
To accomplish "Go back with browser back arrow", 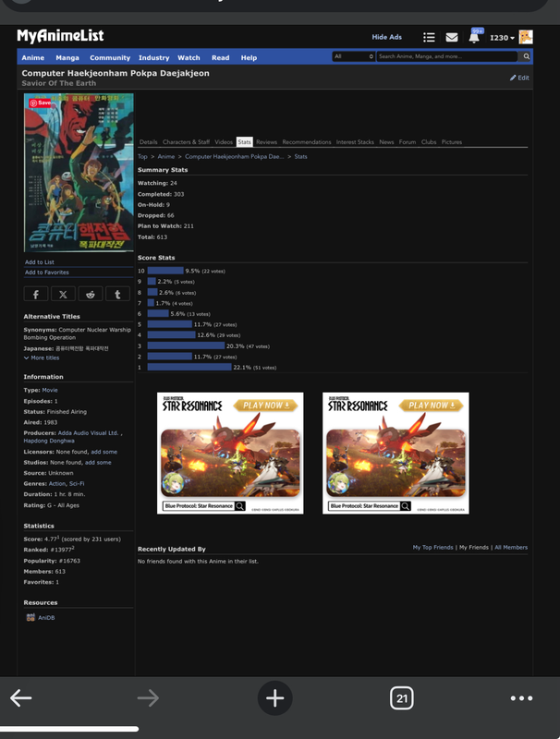I will (x=20, y=698).
